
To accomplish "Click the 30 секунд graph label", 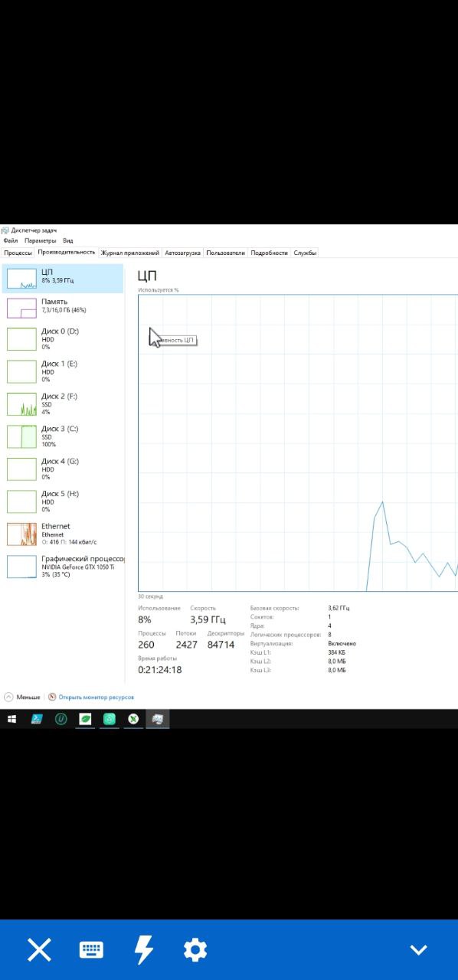I will (x=150, y=596).
